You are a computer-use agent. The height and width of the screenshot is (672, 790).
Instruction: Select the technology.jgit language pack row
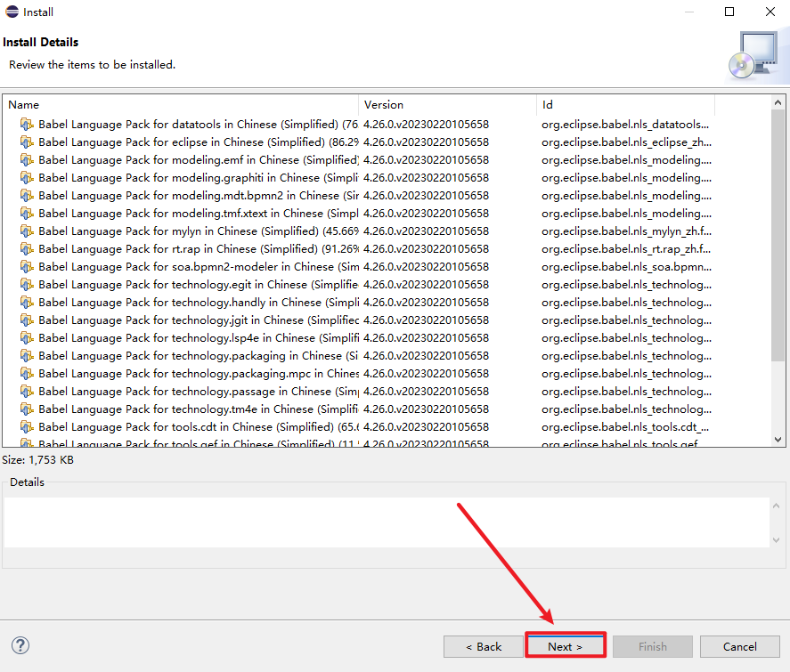tap(178, 320)
